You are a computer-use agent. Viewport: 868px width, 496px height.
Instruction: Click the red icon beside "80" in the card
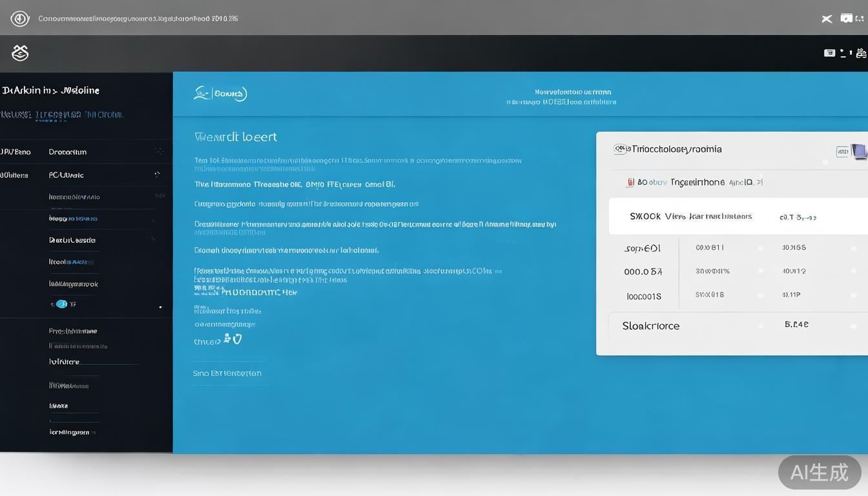pyautogui.click(x=630, y=183)
